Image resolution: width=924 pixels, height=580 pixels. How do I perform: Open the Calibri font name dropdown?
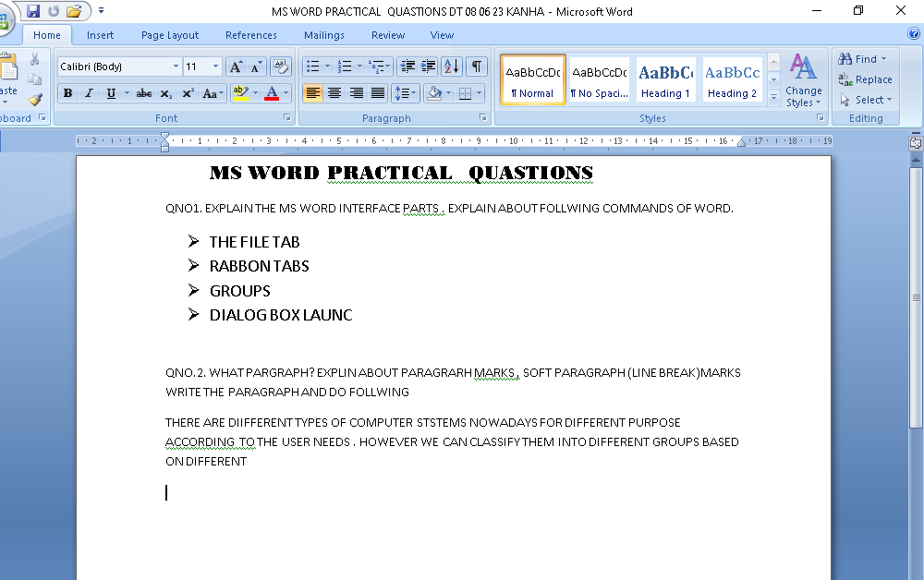click(x=176, y=66)
